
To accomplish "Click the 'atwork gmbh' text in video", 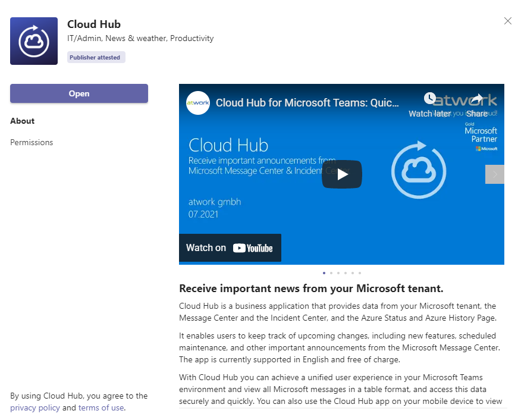I will (x=215, y=202).
